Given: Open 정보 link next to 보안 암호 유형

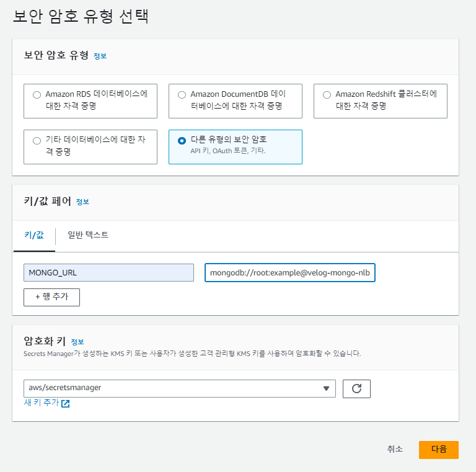Looking at the screenshot, I should click(x=100, y=56).
